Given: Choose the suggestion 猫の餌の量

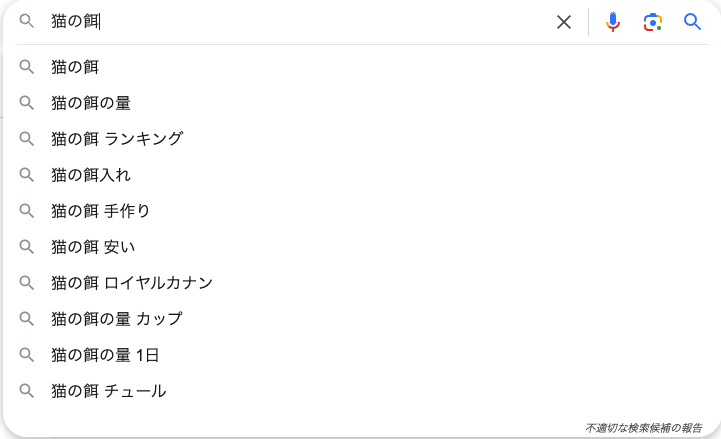Looking at the screenshot, I should click(91, 103).
